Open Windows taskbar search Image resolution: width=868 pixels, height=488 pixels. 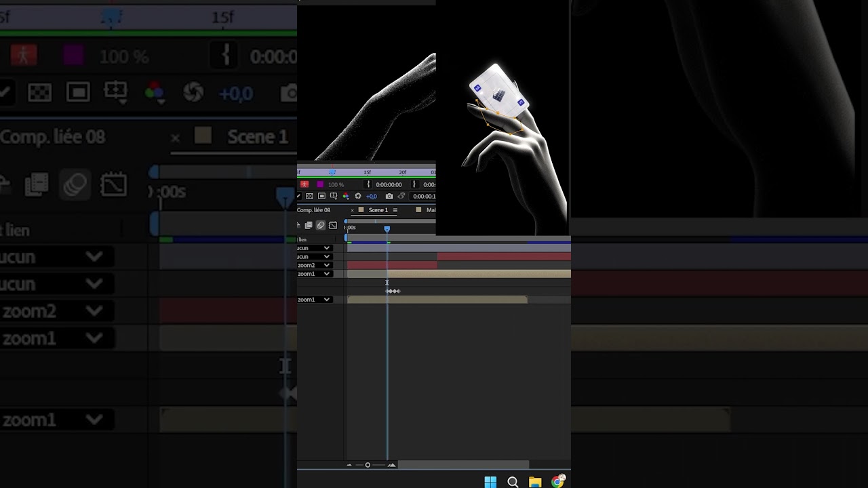pos(513,482)
